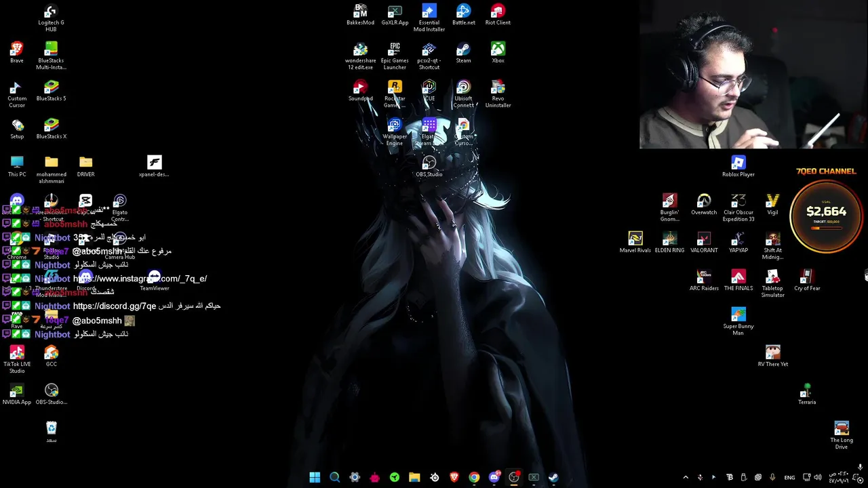The height and width of the screenshot is (488, 868).
Task: Open Brave browser in the taskbar
Action: pos(454,477)
